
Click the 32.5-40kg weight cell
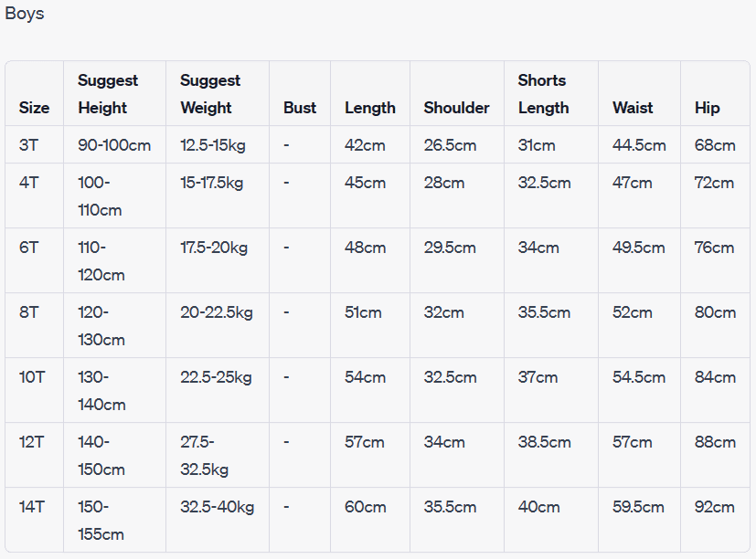(x=217, y=507)
